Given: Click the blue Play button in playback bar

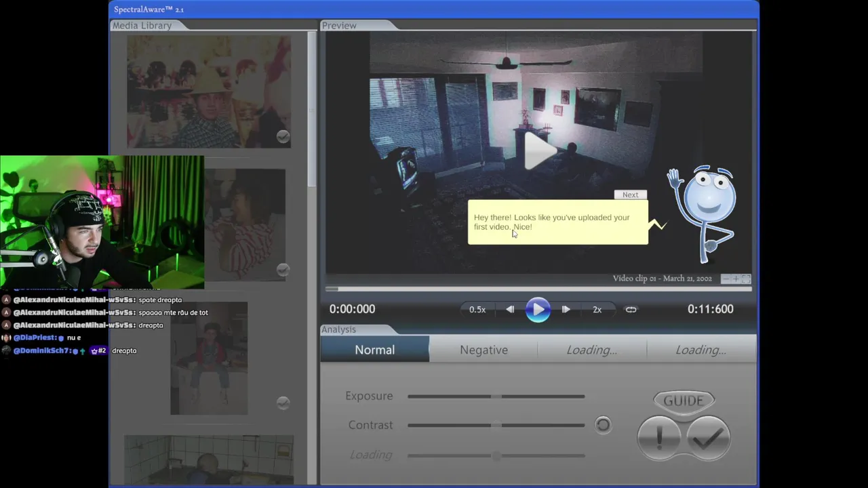Looking at the screenshot, I should click(538, 309).
